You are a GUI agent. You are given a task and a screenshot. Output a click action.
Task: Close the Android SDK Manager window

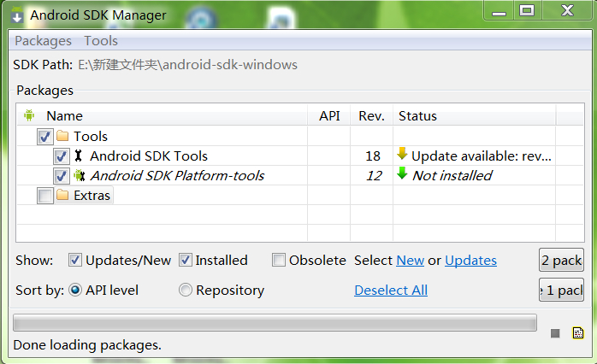click(567, 10)
